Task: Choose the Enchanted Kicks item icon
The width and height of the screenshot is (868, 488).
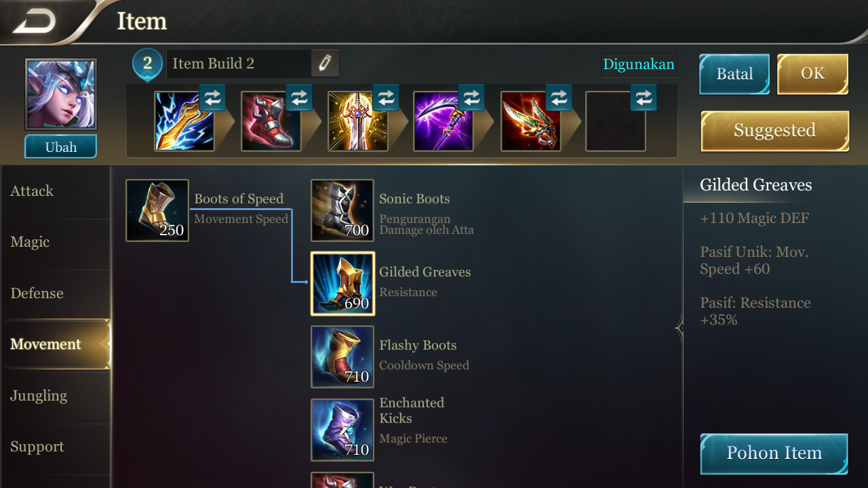Action: click(x=342, y=430)
